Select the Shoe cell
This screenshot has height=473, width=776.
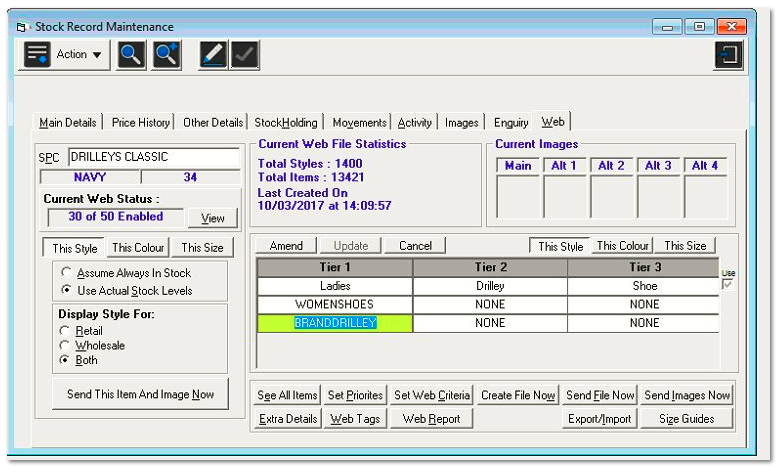pyautogui.click(x=644, y=286)
